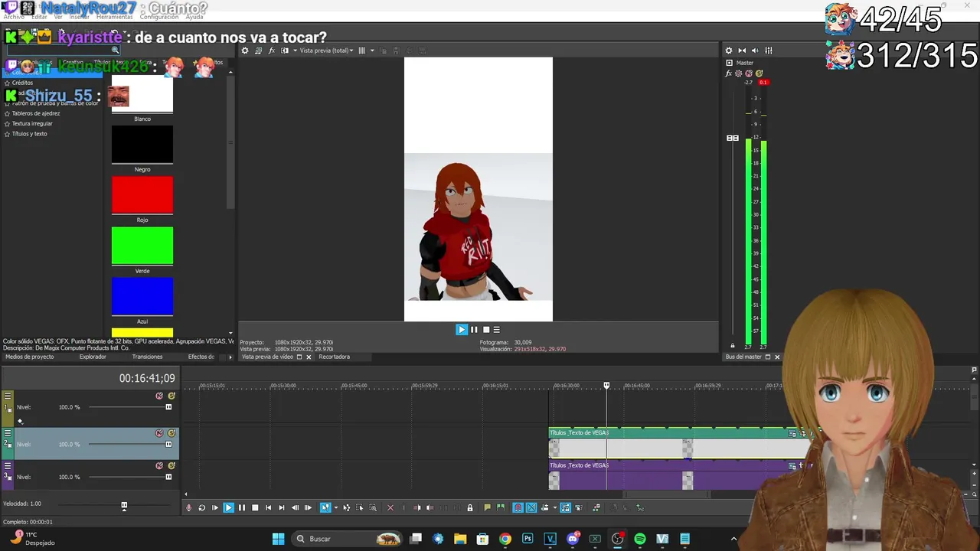Click downmix output icon in Master bus
The image size is (980, 551).
[x=742, y=51]
